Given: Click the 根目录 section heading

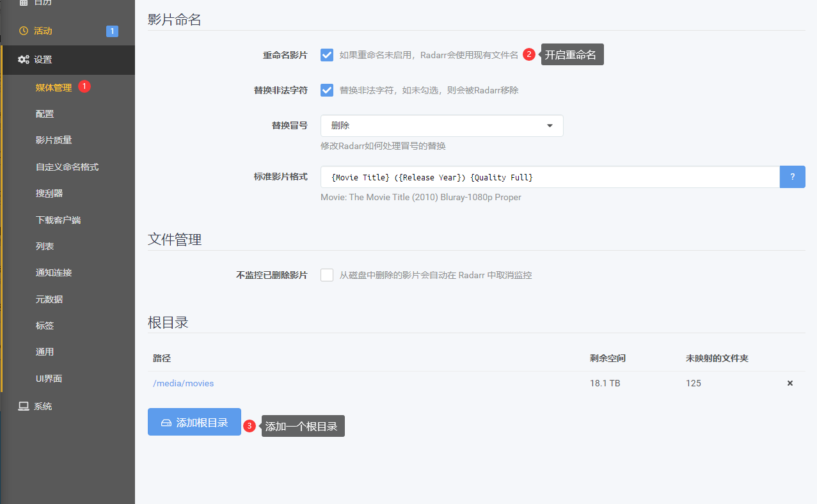Looking at the screenshot, I should click(168, 322).
